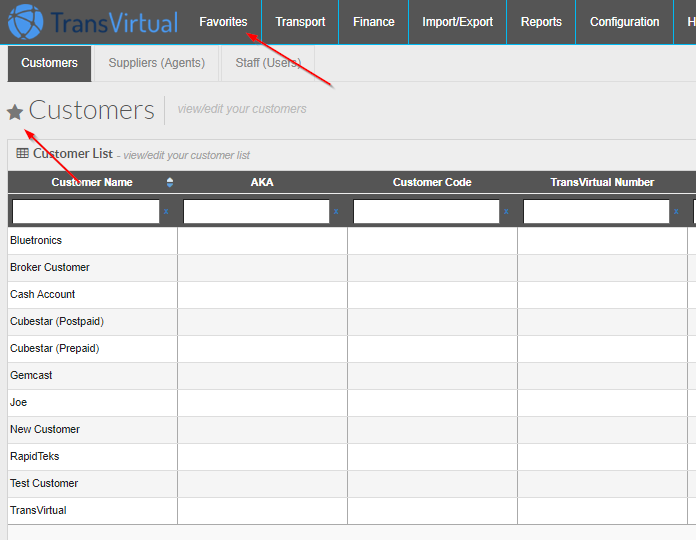Viewport: 696px width, 540px height.
Task: Switch to Suppliers (Agents) tab
Action: coord(157,63)
